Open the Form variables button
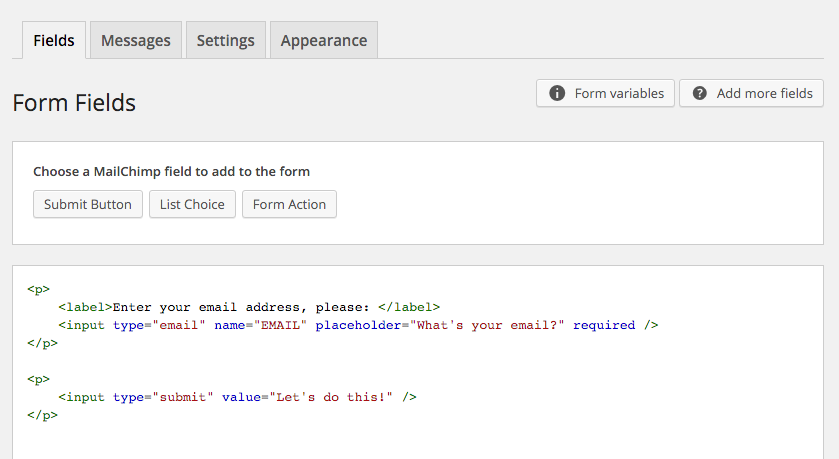Viewport: 839px width, 459px height. coord(605,93)
